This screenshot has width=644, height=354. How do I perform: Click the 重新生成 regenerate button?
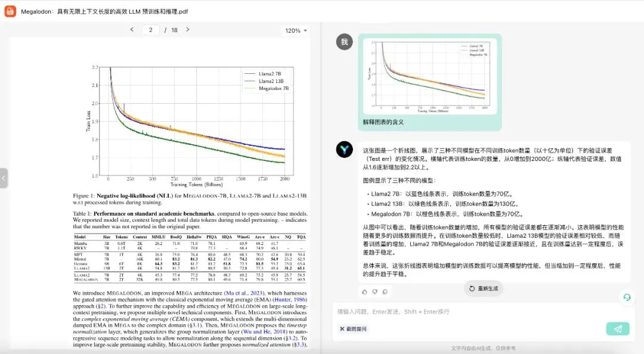point(484,288)
